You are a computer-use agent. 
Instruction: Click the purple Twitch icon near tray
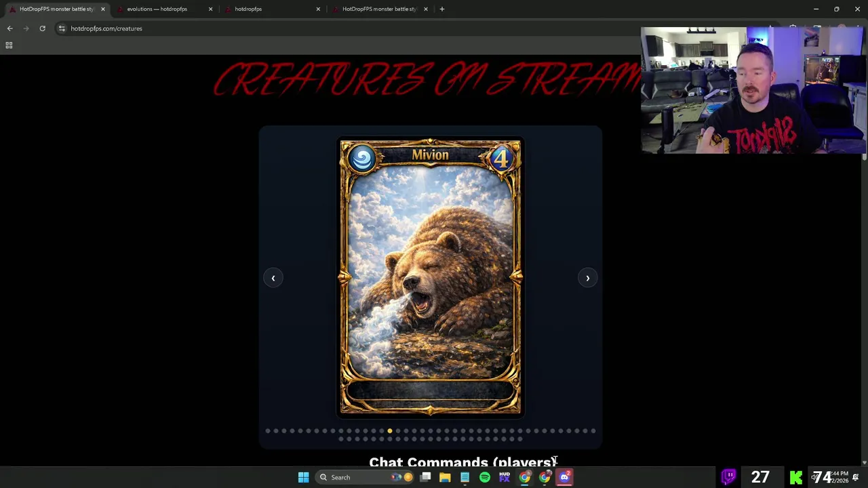[x=729, y=477]
